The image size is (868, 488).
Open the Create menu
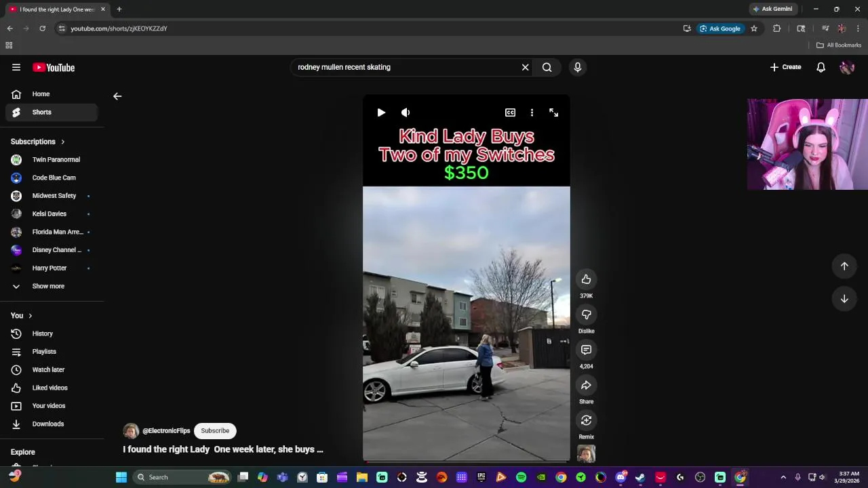pos(785,67)
